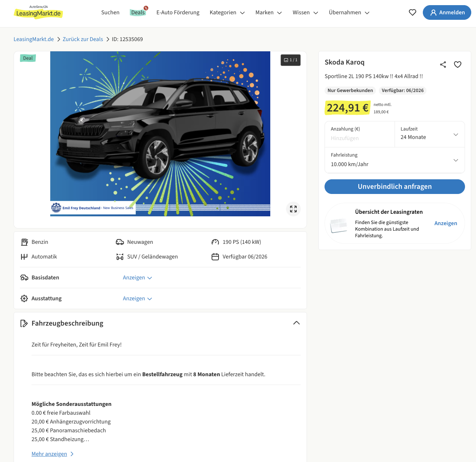The height and width of the screenshot is (462, 476).
Task: Open the Laufzeit 24 Monate dropdown
Action: (x=429, y=134)
